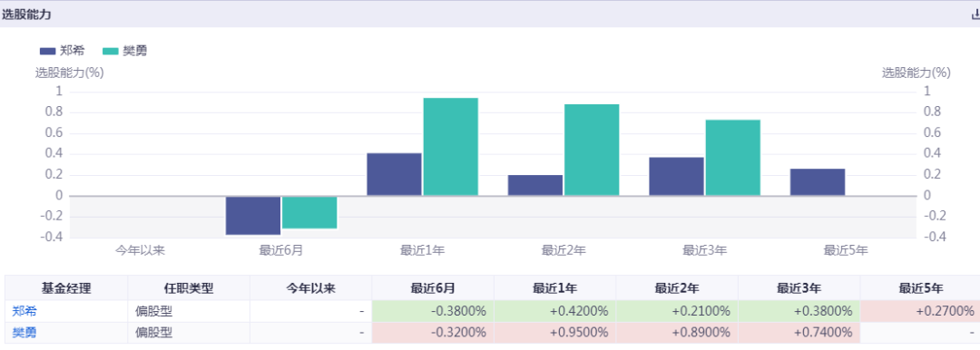
Task: Click 樊勇's 最近2年 bar
Action: (x=592, y=150)
